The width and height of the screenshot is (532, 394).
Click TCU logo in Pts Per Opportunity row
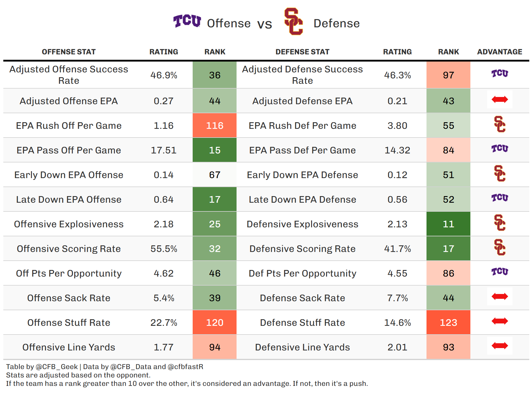tap(500, 272)
